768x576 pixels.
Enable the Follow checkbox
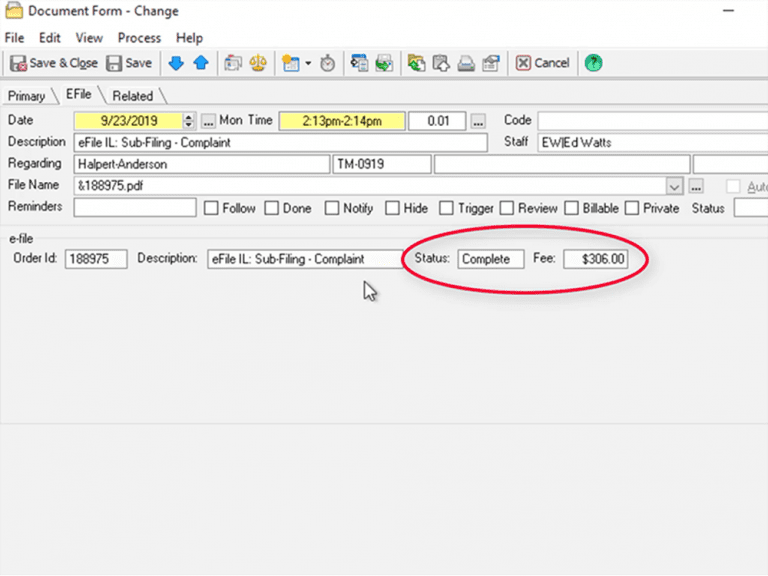pos(211,209)
